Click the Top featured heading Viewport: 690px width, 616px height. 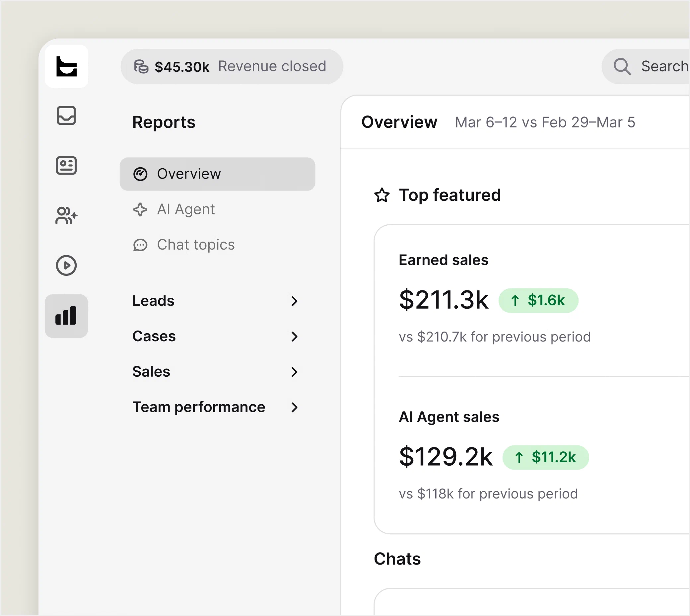[450, 195]
